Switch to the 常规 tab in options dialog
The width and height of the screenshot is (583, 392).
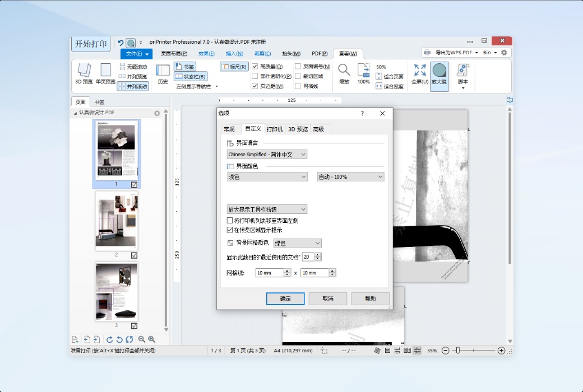tap(229, 129)
